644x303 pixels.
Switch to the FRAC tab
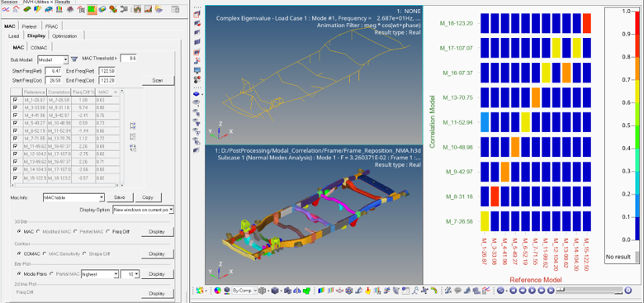point(51,26)
